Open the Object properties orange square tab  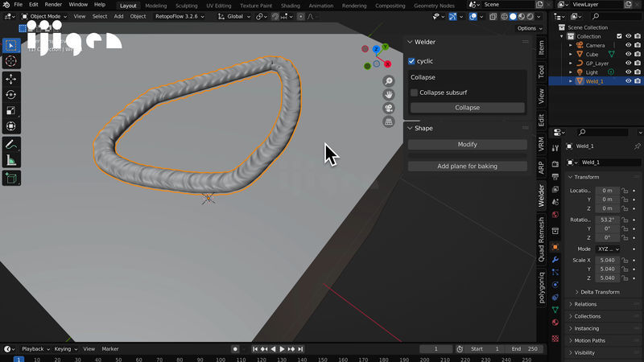(555, 247)
